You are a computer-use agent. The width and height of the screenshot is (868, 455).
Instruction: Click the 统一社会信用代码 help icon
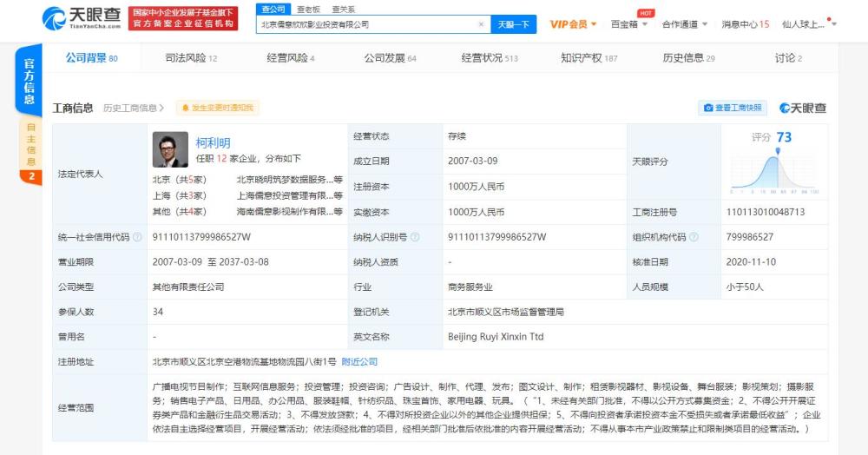tap(137, 237)
